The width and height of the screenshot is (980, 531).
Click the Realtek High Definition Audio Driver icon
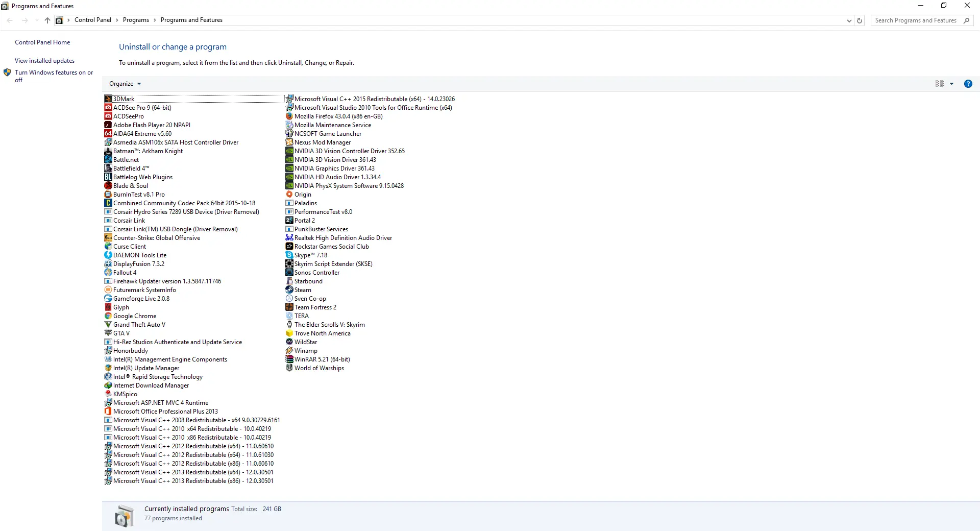[289, 238]
